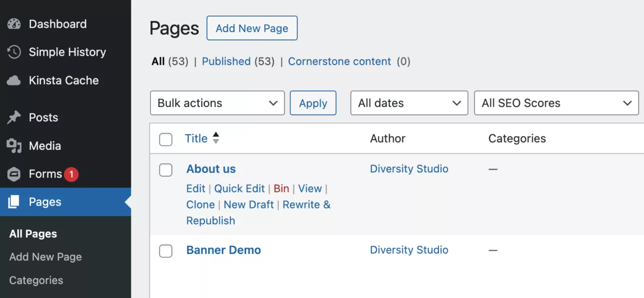
Task: Click the Media library icon
Action: pos(14,146)
